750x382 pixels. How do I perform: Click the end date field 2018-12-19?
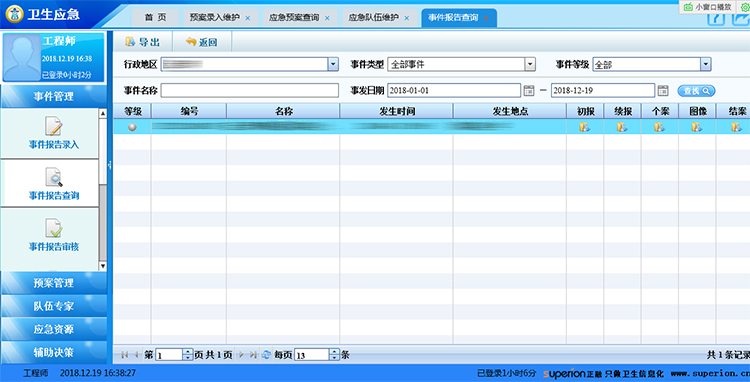click(x=603, y=90)
